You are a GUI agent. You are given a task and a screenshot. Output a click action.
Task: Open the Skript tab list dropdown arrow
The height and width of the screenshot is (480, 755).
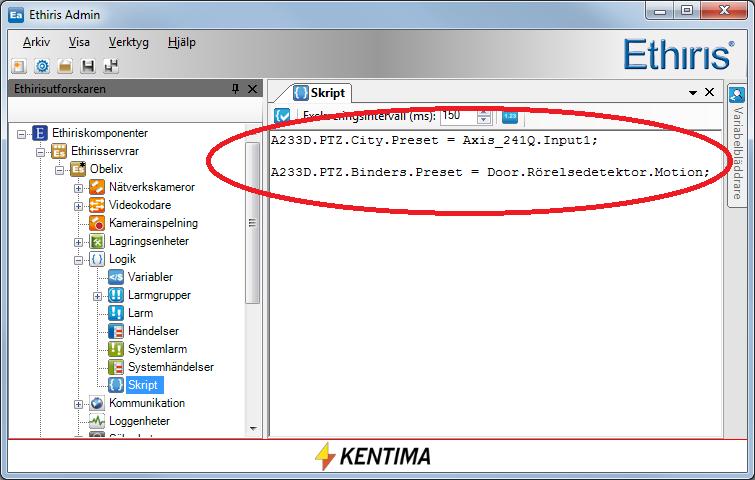693,92
